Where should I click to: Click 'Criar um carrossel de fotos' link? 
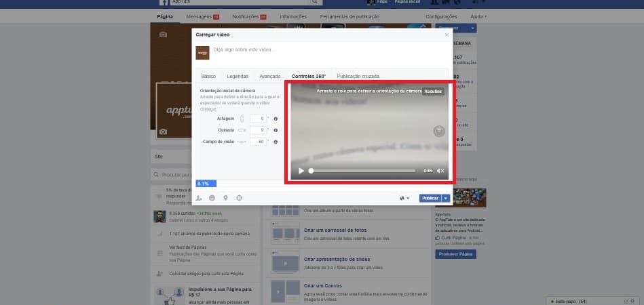click(x=335, y=230)
